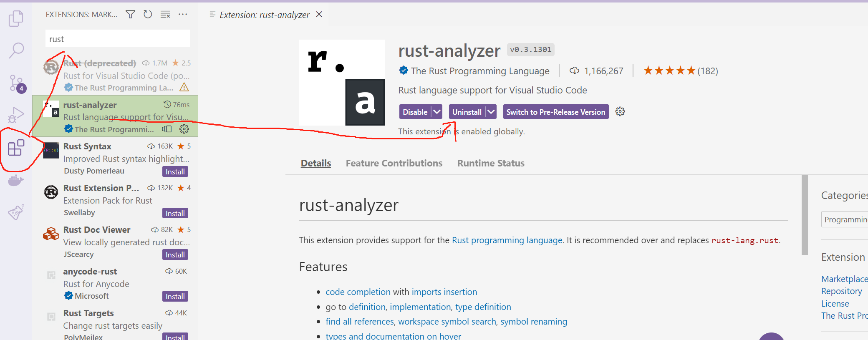Screen dimensions: 868x340
Task: Install the Rust Syntax extension
Action: click(x=175, y=171)
